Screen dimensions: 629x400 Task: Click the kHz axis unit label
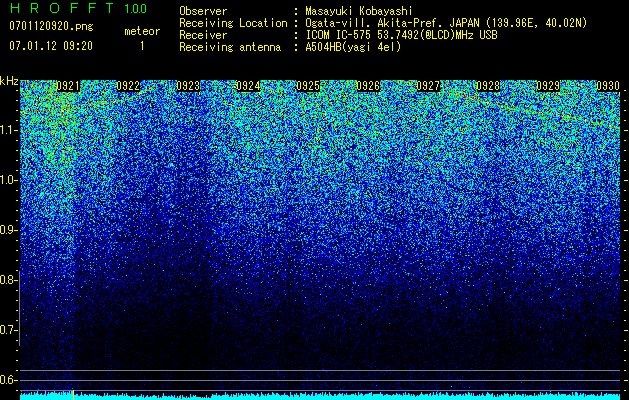(x=9, y=81)
